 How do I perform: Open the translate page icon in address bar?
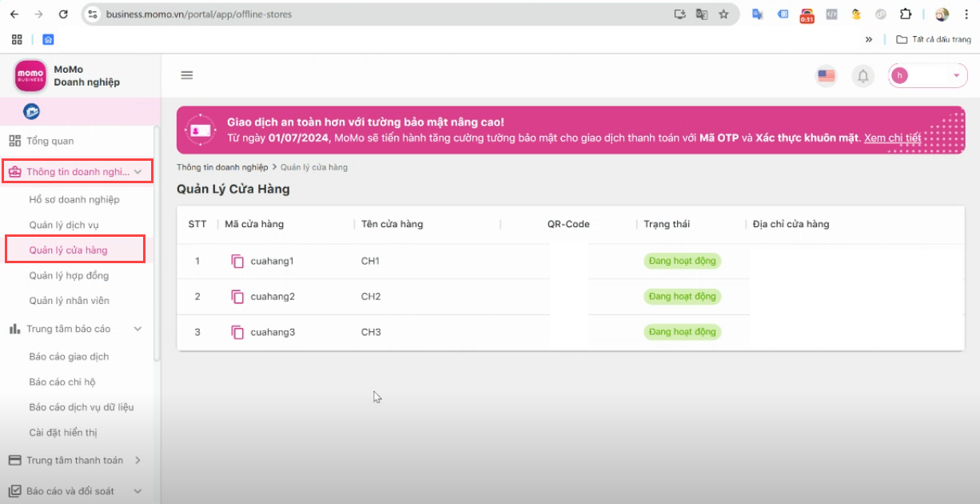pos(702,14)
